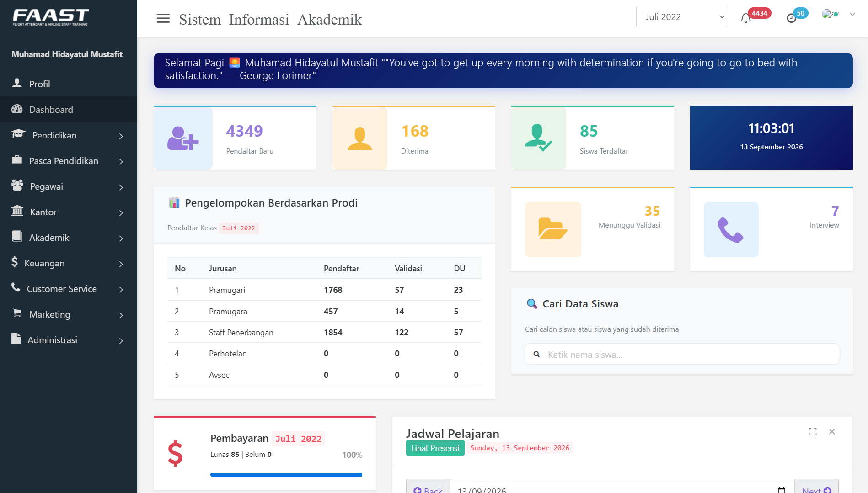
Task: Expand the Pendidikan submenu
Action: pyautogui.click(x=69, y=135)
